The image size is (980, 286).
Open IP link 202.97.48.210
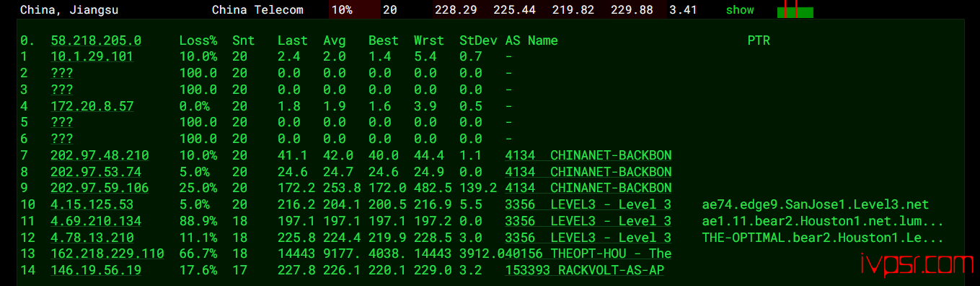click(x=100, y=155)
